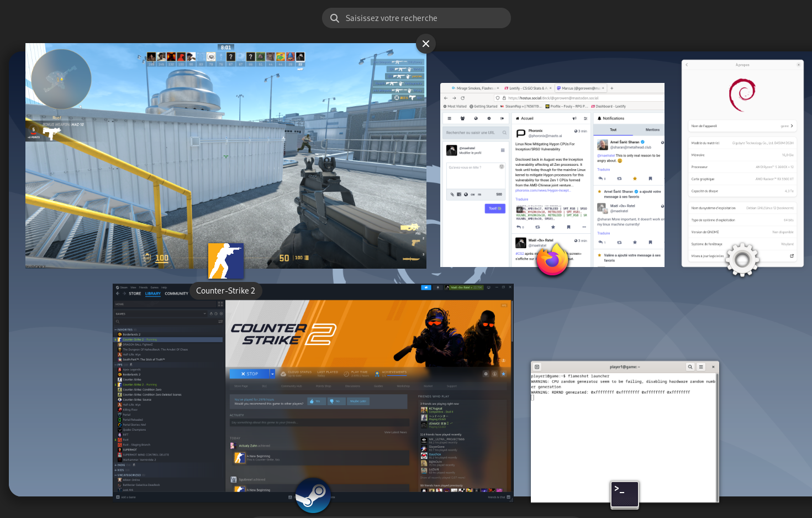Click the terminal search magnifier icon
Image resolution: width=812 pixels, height=518 pixels.
coord(690,367)
